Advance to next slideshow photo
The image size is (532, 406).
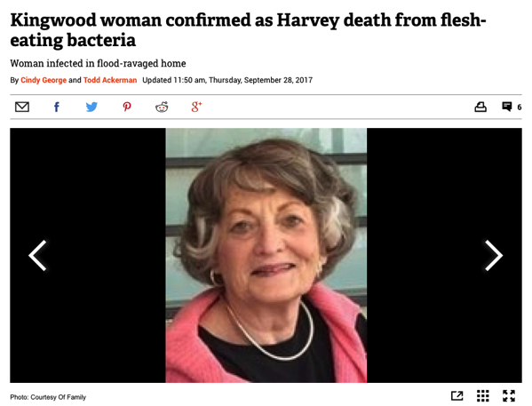[494, 255]
